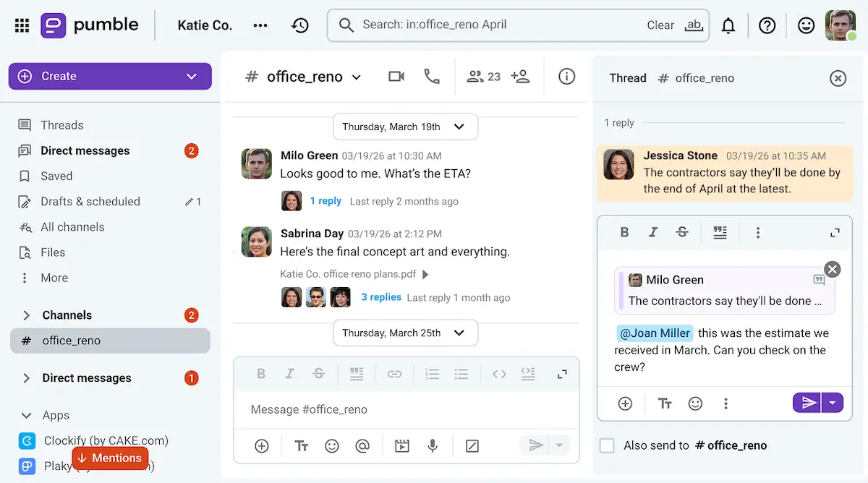Image resolution: width=868 pixels, height=483 pixels.
Task: Close the thread panel
Action: pyautogui.click(x=838, y=78)
